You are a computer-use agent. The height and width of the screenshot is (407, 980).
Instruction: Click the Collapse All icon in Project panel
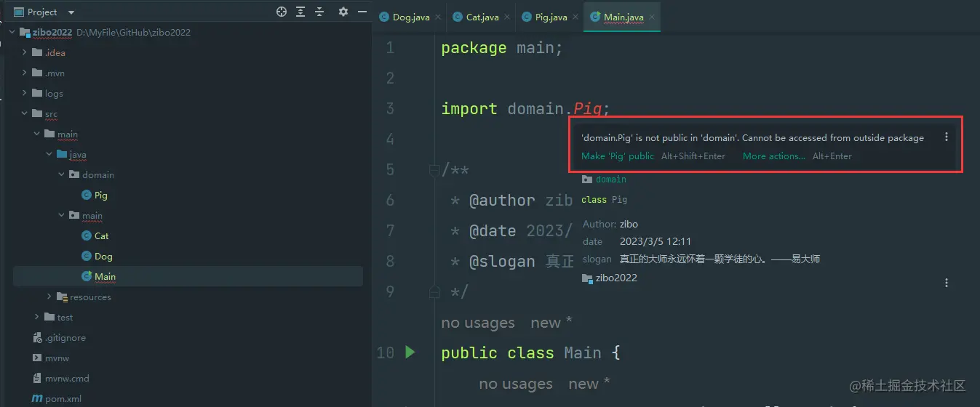[319, 12]
